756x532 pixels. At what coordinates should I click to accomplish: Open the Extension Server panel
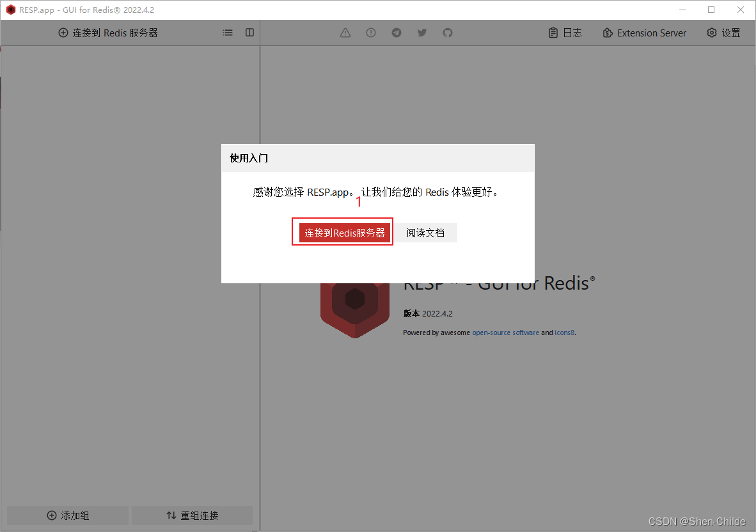tap(644, 33)
